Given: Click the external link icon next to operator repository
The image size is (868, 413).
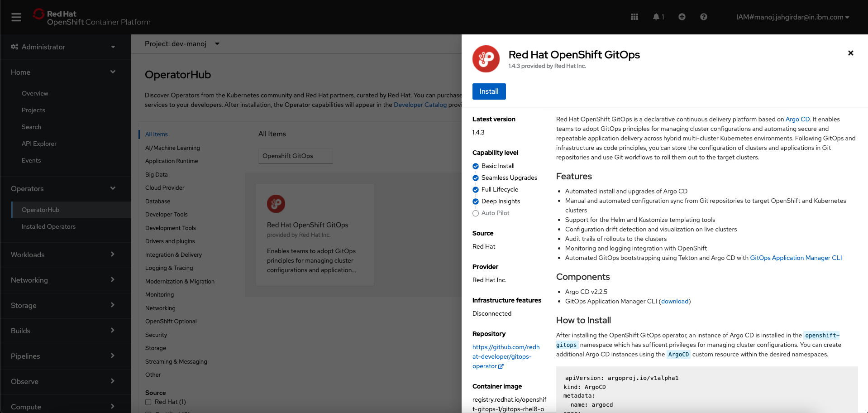Looking at the screenshot, I should 501,366.
